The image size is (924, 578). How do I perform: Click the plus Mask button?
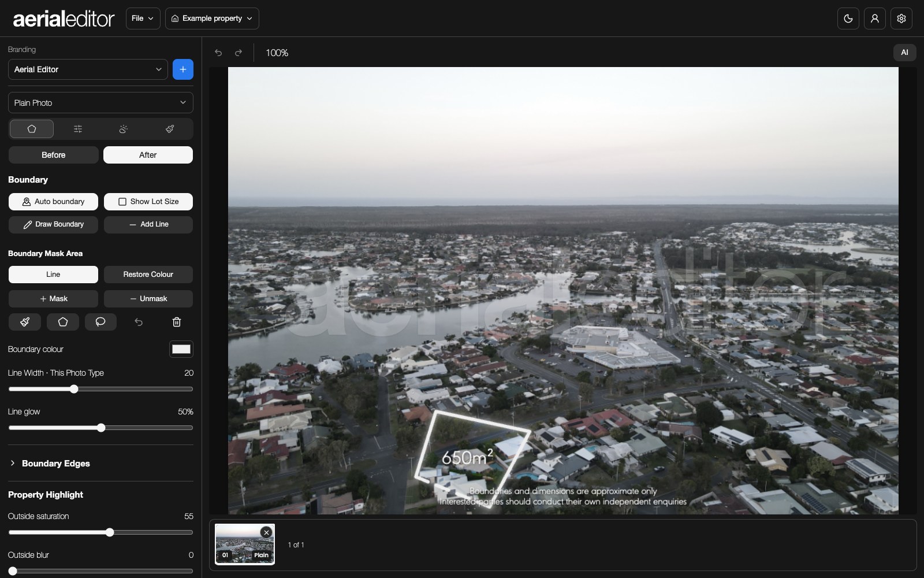click(x=53, y=299)
